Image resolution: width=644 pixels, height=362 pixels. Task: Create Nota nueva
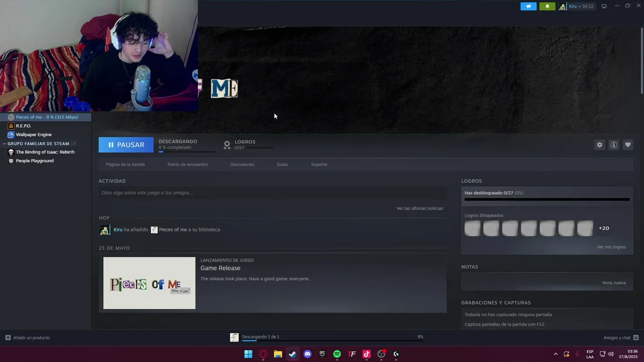614,283
